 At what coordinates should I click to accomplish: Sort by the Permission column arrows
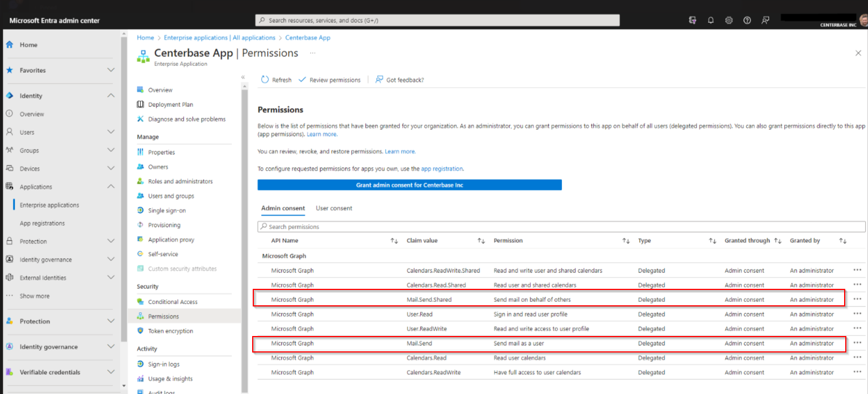point(626,241)
